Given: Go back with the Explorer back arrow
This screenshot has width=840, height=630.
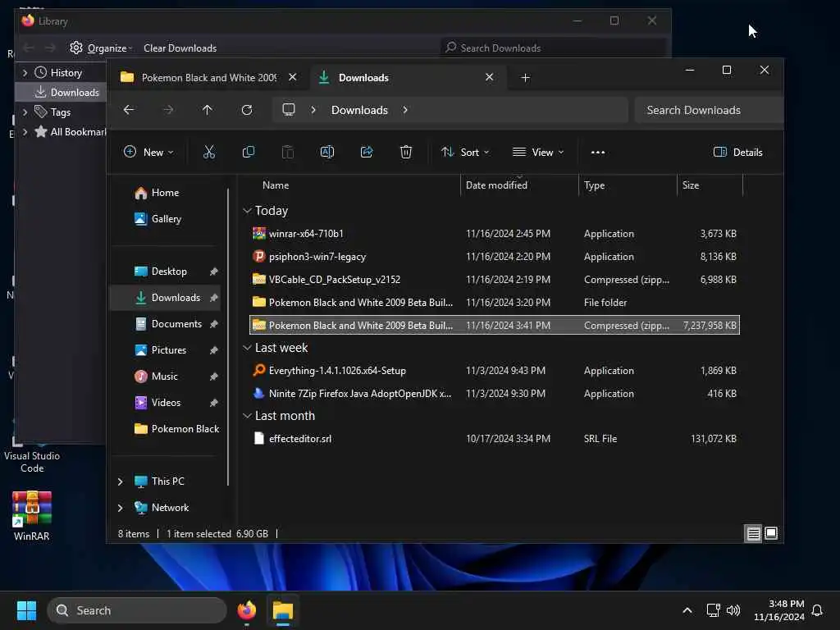Looking at the screenshot, I should pos(129,110).
